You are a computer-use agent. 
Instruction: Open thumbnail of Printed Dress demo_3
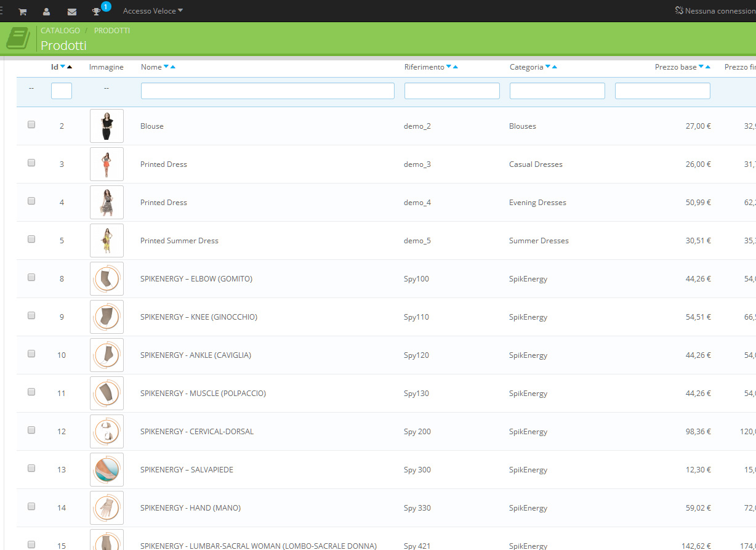click(x=107, y=164)
